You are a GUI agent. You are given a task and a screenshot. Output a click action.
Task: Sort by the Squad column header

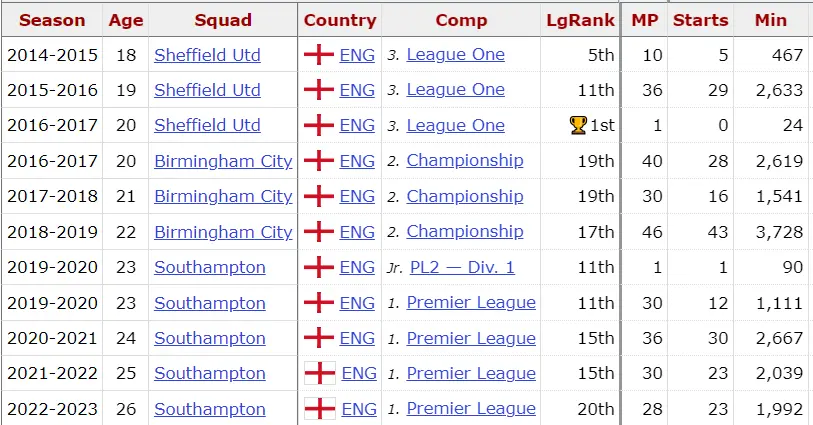223,20
